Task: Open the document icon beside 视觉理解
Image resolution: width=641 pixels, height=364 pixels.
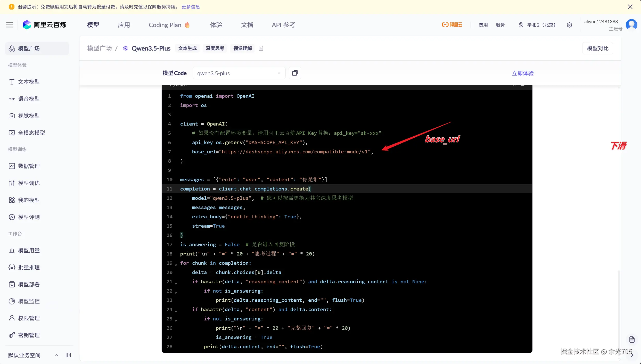Action: 261,48
